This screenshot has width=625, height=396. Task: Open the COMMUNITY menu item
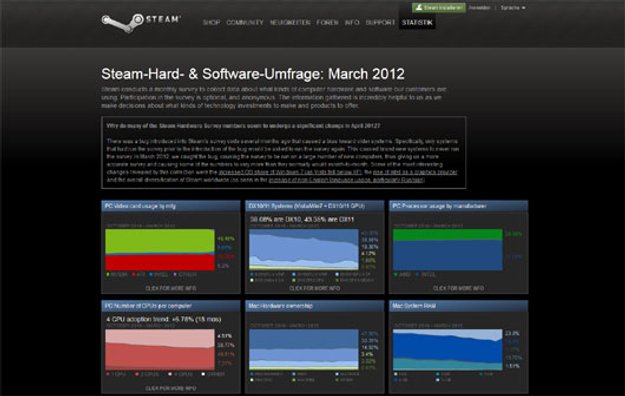[245, 22]
